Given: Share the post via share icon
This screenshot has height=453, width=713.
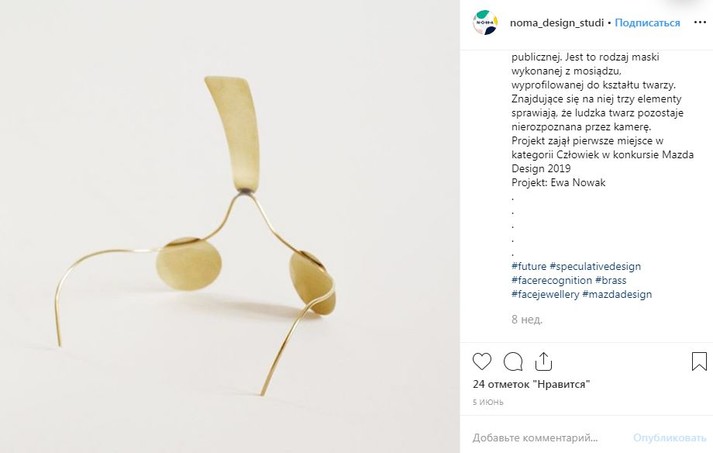Looking at the screenshot, I should (x=543, y=362).
